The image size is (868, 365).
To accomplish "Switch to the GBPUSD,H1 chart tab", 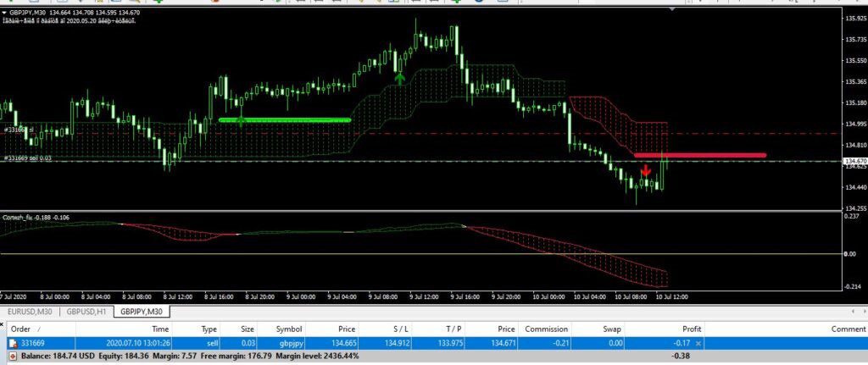I will (86, 312).
